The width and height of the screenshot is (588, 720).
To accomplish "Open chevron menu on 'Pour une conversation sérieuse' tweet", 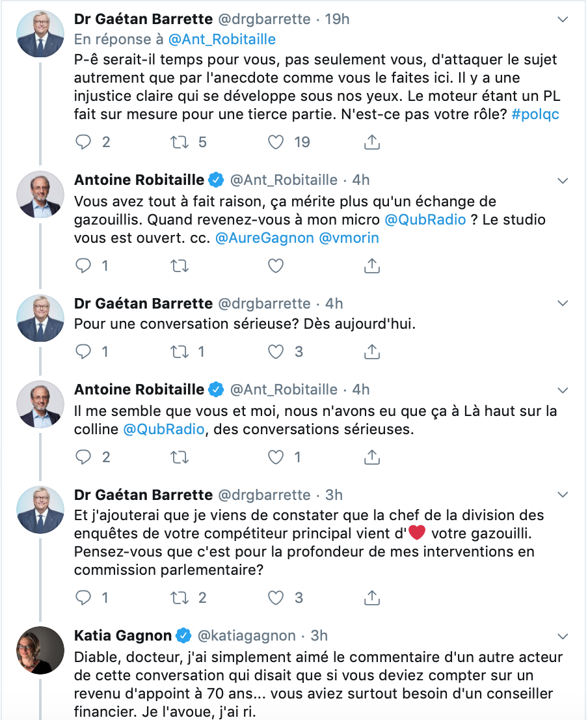I will coord(563,303).
